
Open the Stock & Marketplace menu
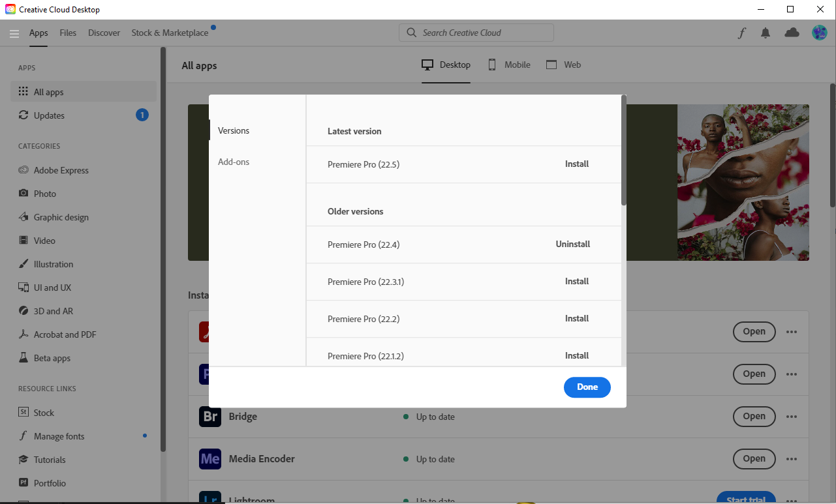pyautogui.click(x=170, y=32)
